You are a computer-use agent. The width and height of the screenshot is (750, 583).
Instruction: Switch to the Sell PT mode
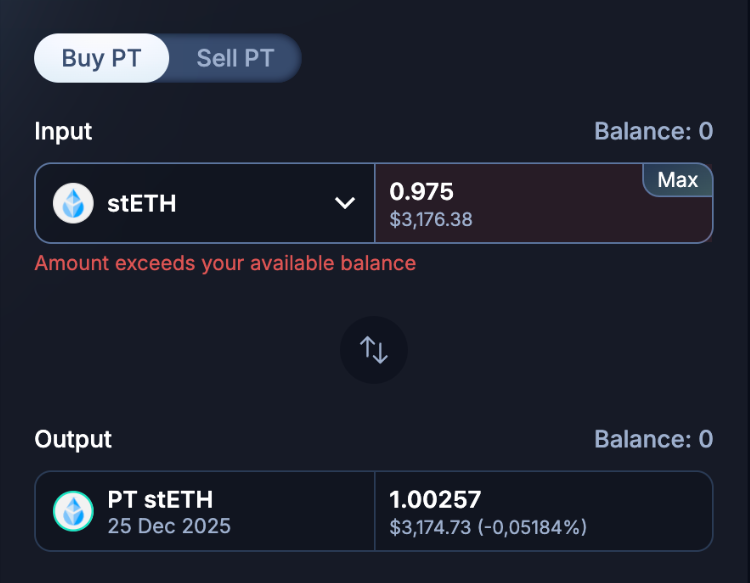coord(235,58)
